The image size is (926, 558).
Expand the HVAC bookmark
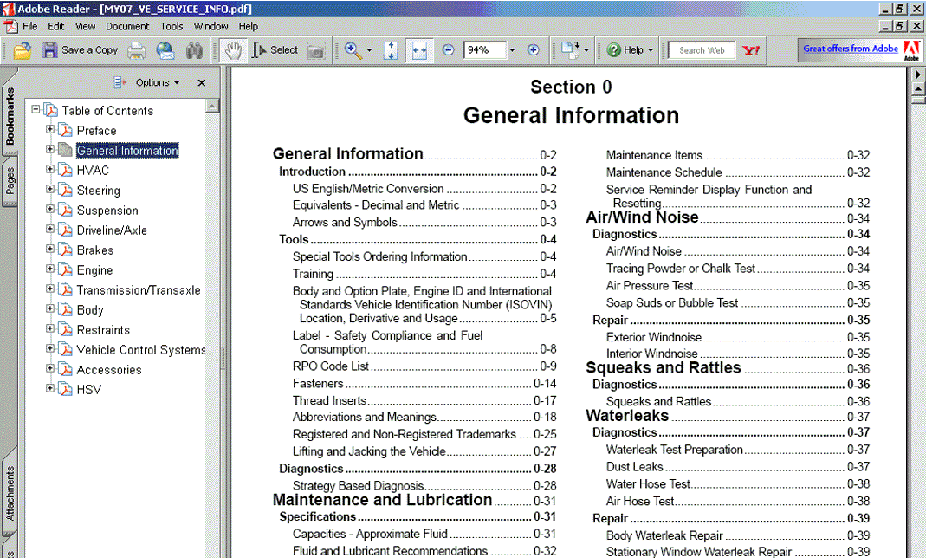pyautogui.click(x=51, y=170)
